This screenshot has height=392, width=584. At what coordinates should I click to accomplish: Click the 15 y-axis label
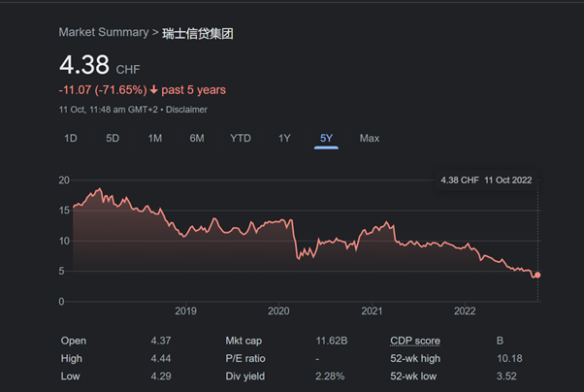(64, 211)
